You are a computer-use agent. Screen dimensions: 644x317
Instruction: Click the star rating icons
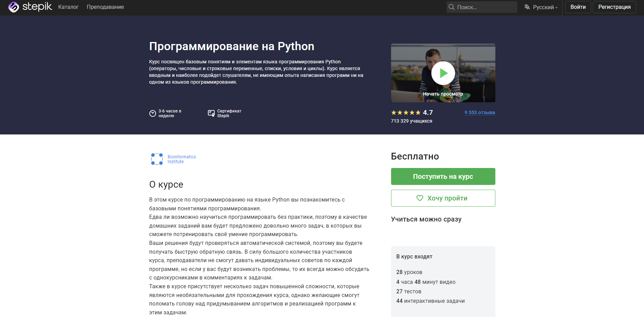(406, 112)
